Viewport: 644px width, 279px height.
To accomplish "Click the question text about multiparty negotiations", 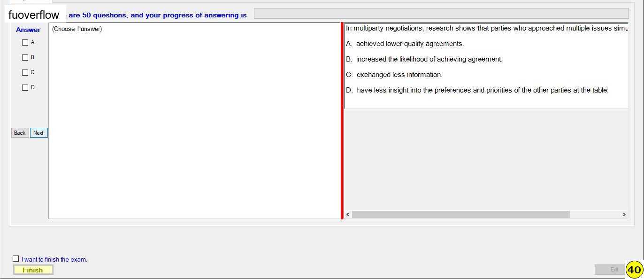I will click(x=487, y=28).
